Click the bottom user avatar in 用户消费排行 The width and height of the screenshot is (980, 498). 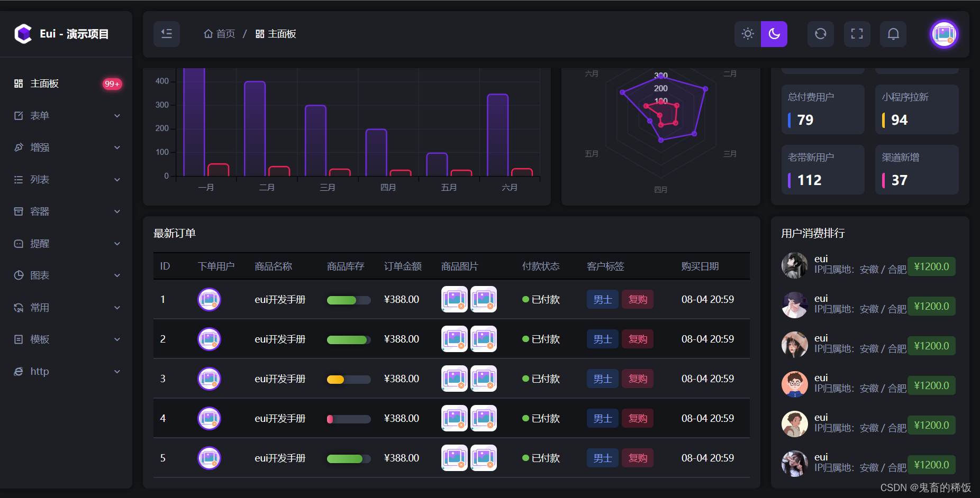795,464
